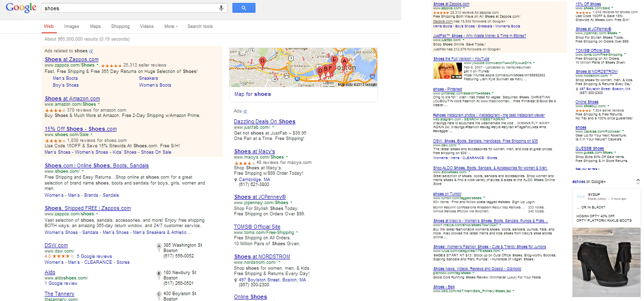Image resolution: width=644 pixels, height=301 pixels.
Task: Click location pin icon next to Cambridge, MA
Action: 235,180
